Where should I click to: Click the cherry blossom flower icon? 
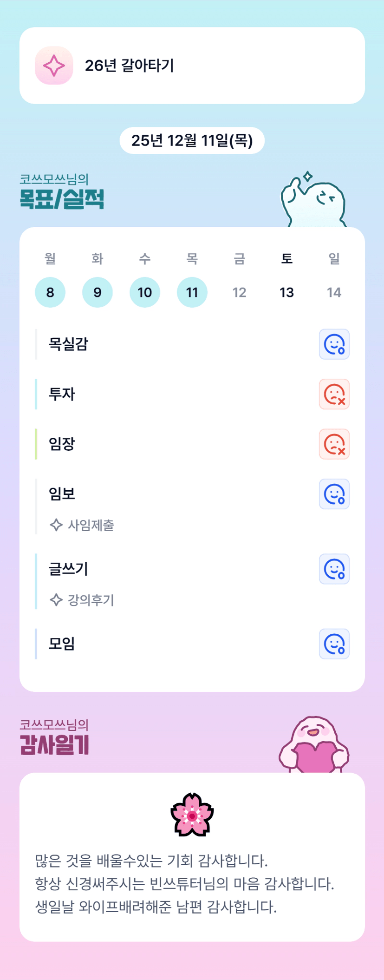[192, 815]
